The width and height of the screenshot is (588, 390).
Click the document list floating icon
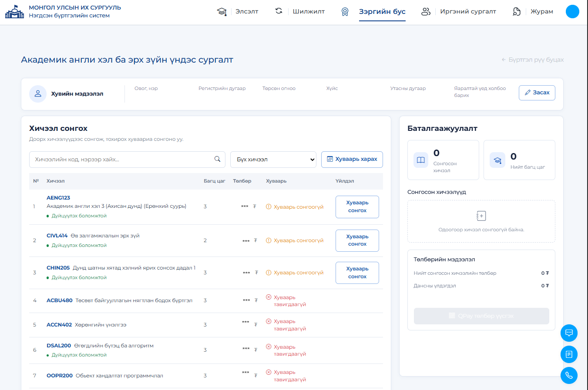569,354
